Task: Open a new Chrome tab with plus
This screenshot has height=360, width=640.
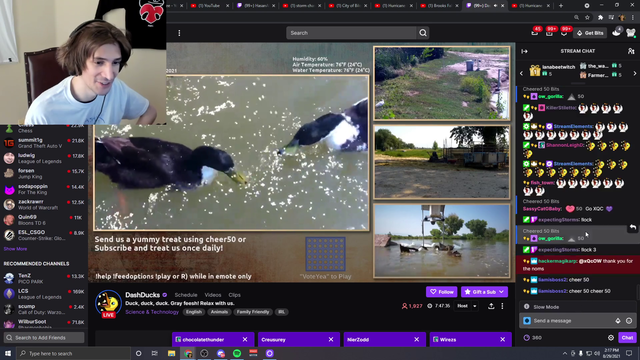Action: tap(561, 6)
